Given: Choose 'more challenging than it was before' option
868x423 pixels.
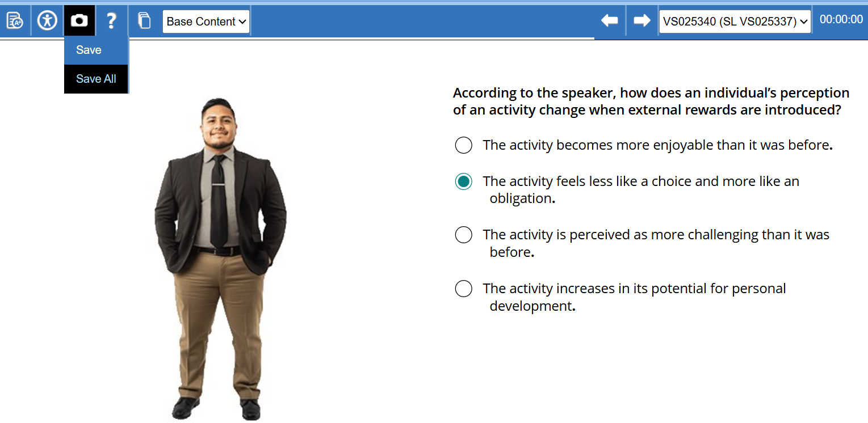Looking at the screenshot, I should click(464, 235).
